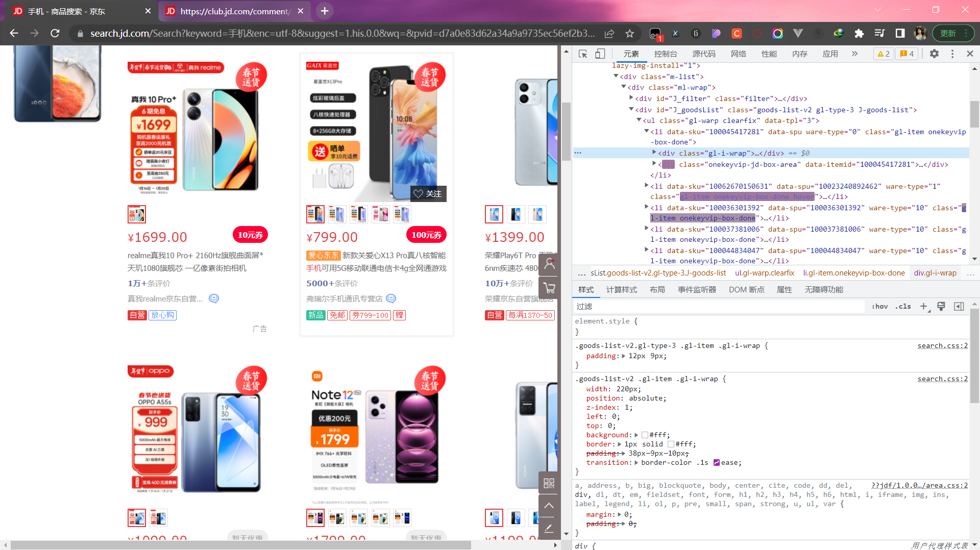980x550 pixels.
Task: Open DevTools settings gear
Action: (934, 54)
